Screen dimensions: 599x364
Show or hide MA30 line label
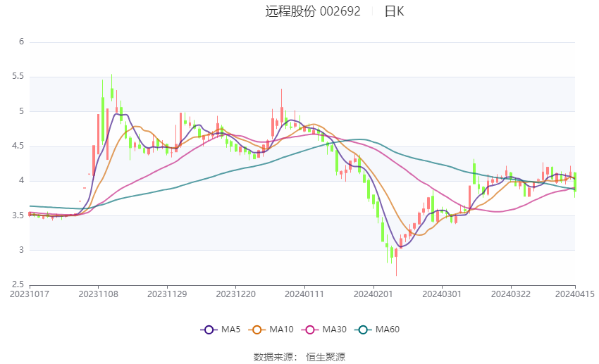(x=334, y=330)
